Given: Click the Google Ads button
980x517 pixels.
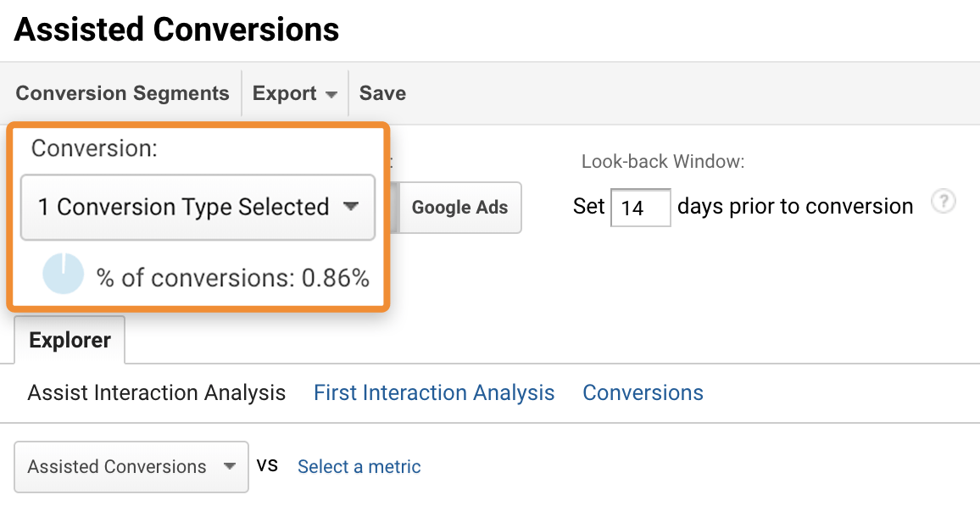Looking at the screenshot, I should pyautogui.click(x=459, y=207).
